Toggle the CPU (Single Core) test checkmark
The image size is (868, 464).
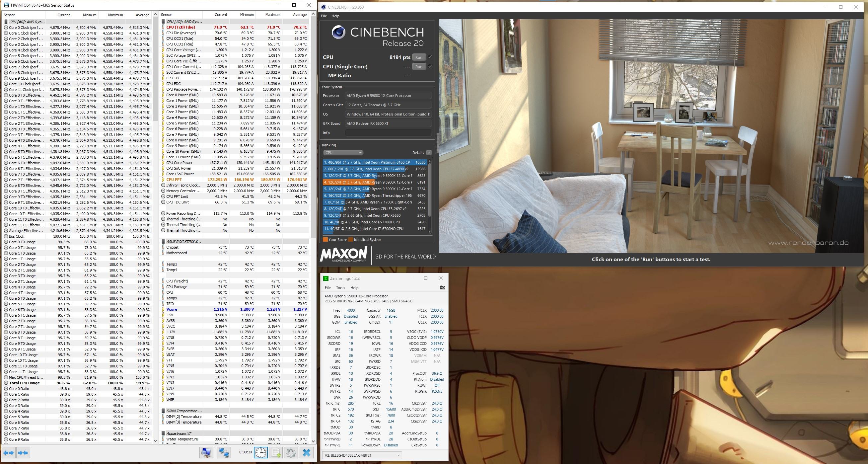[x=430, y=66]
